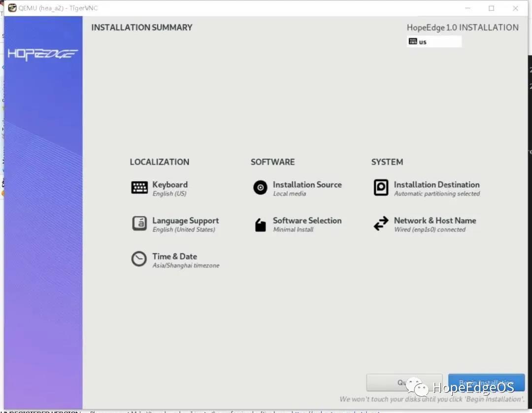Click 'Automatic partitioning selected' text
The height and width of the screenshot is (413, 532).
pyautogui.click(x=437, y=194)
